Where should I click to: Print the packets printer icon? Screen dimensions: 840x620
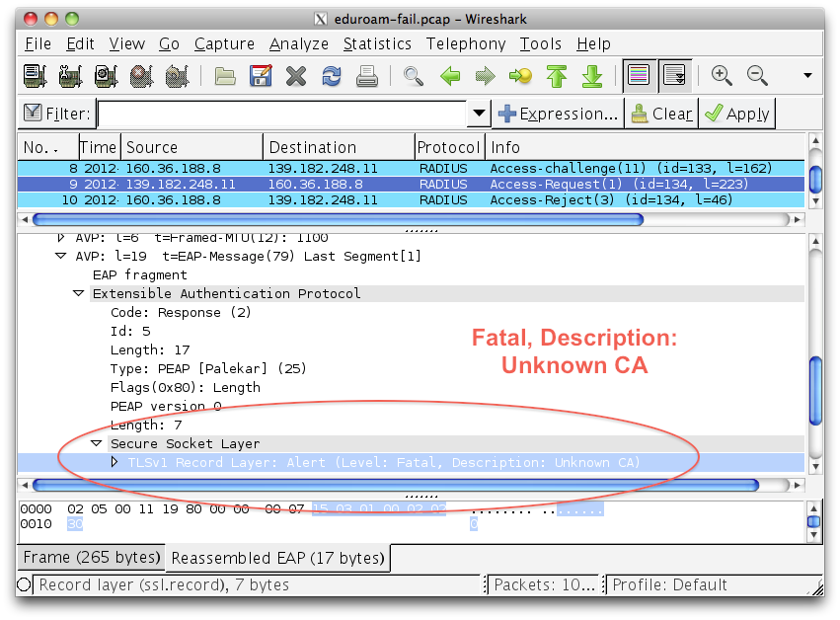[367, 76]
